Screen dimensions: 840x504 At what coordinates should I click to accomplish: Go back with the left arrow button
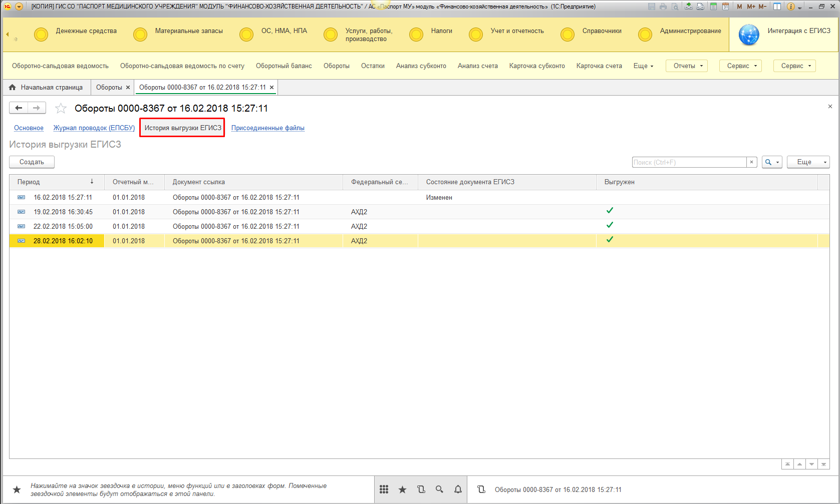click(19, 108)
